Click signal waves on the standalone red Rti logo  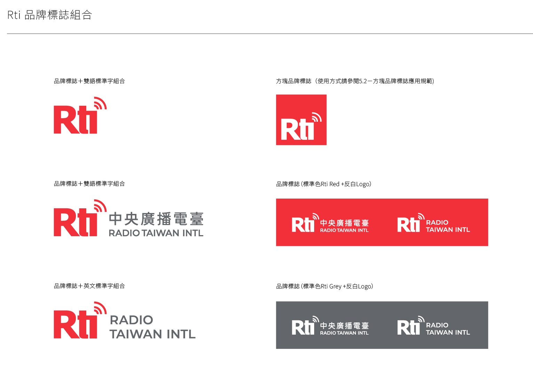[x=101, y=103]
